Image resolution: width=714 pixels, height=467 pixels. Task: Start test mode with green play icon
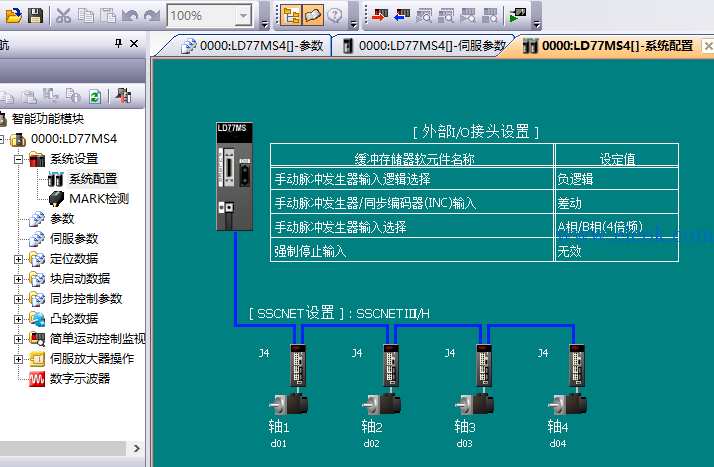[x=518, y=15]
